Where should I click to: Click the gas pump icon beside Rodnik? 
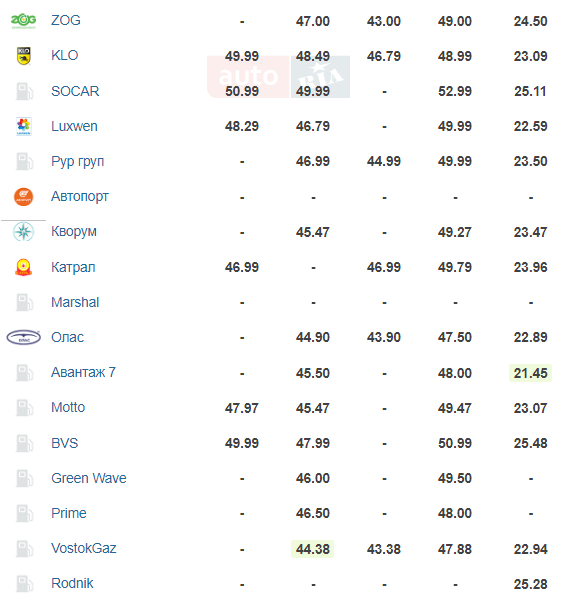click(x=24, y=584)
